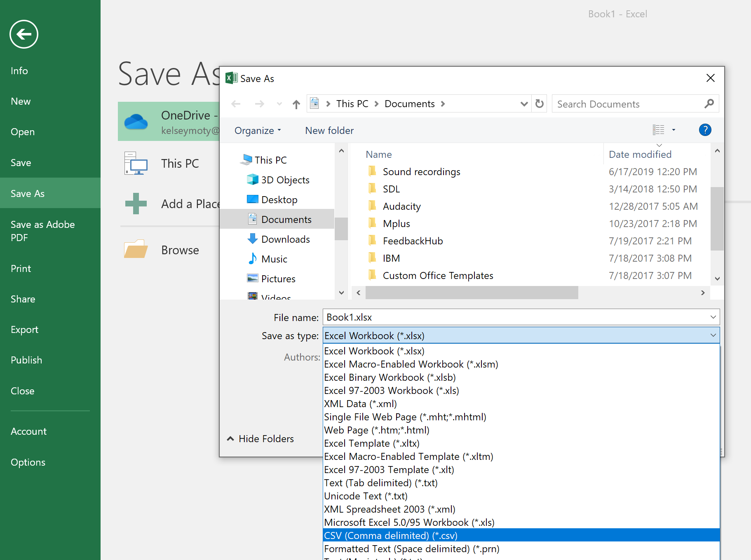Click the document icon in address bar
The image size is (751, 560).
[314, 103]
